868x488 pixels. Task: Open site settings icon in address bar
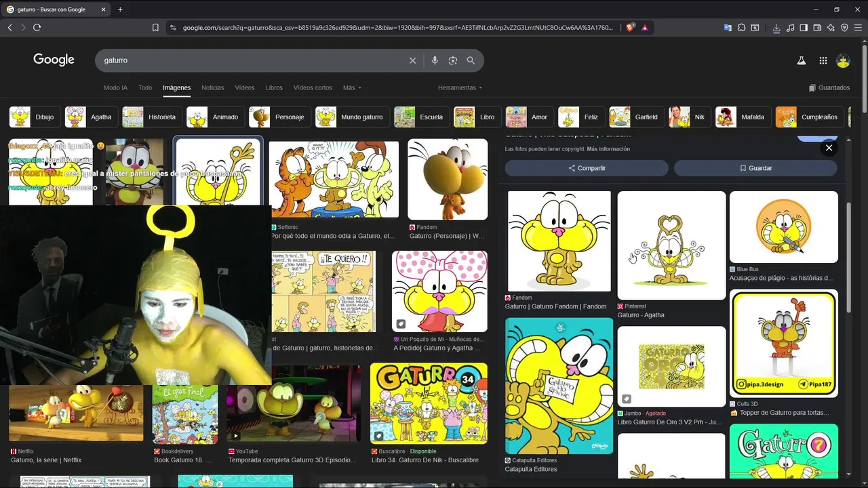tap(172, 28)
